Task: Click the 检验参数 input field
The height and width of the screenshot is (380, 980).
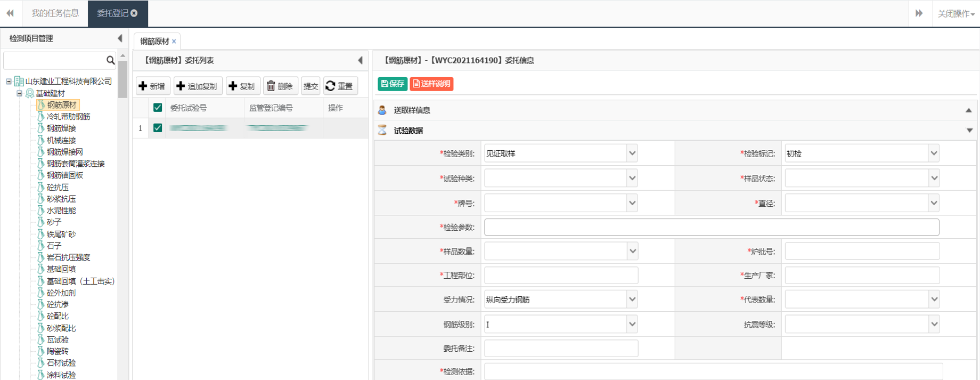Action: (x=712, y=227)
